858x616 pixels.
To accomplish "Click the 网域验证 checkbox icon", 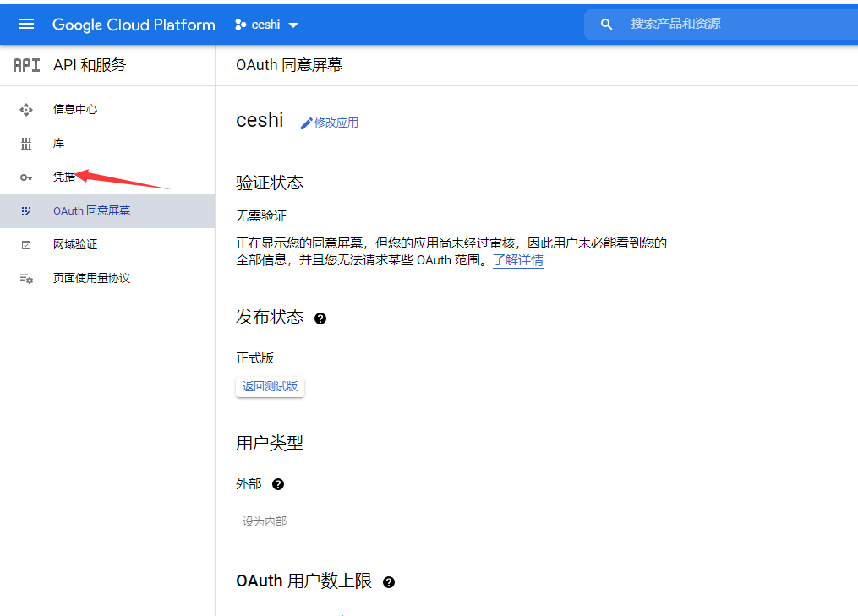I will 26,244.
